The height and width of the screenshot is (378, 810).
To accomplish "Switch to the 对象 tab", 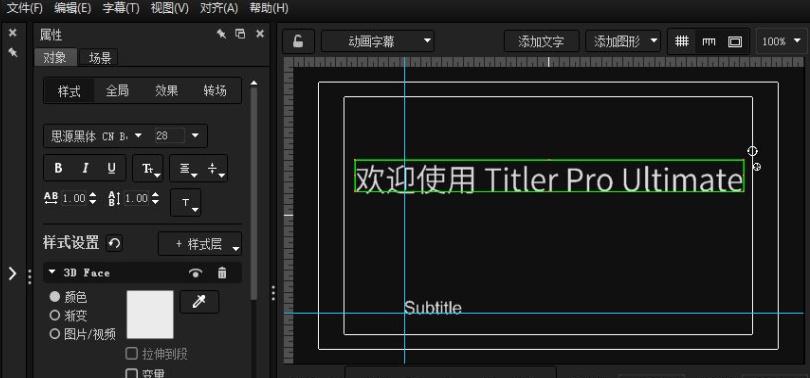I will coord(55,57).
